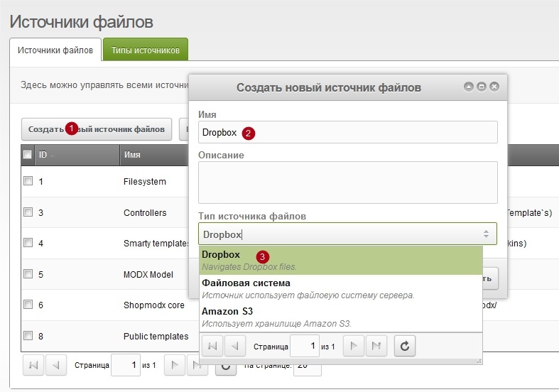Image resolution: width=559 pixels, height=392 pixels.
Task: Check the Controllers row checkbox
Action: pyautogui.click(x=28, y=212)
